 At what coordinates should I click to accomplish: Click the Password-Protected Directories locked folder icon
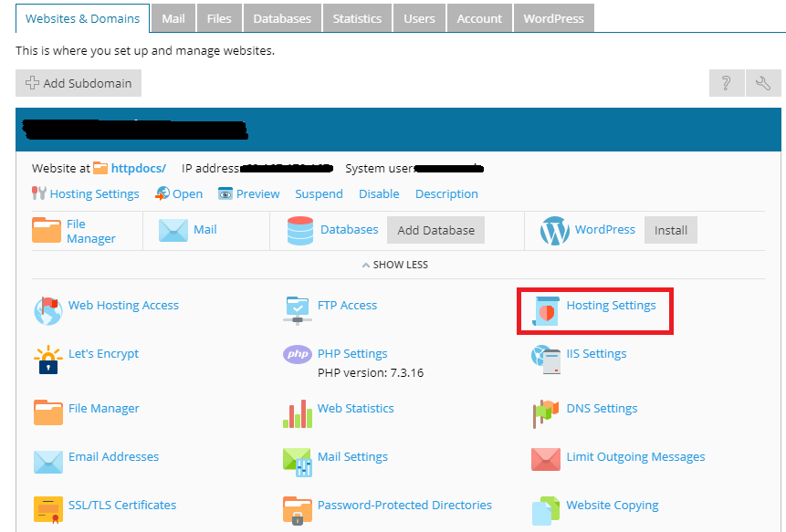(x=298, y=510)
